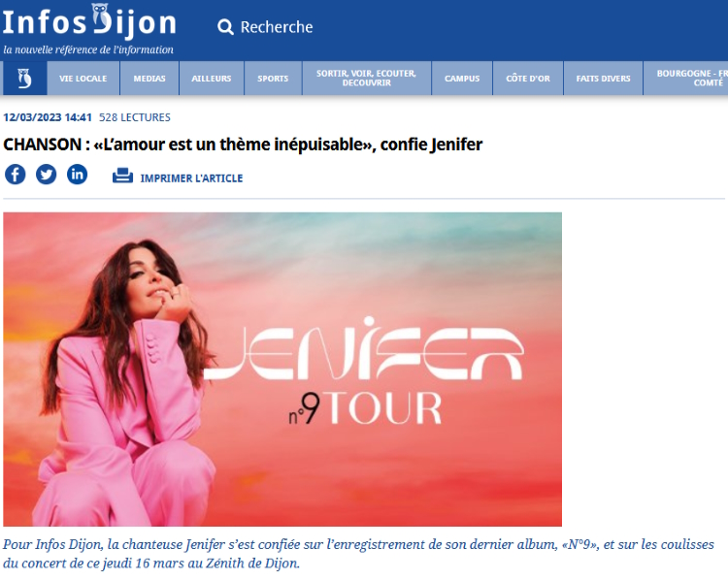
Task: Open the Sports section
Action: [x=273, y=78]
